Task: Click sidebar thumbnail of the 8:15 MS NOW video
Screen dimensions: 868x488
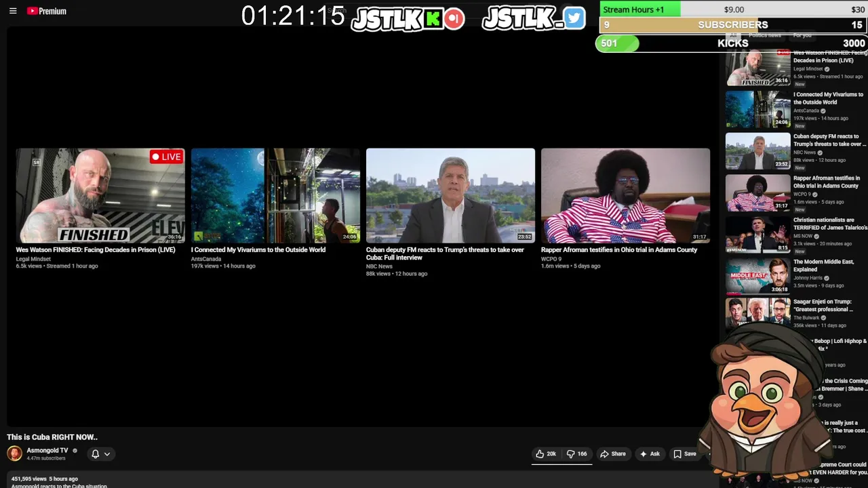Action: click(x=758, y=234)
